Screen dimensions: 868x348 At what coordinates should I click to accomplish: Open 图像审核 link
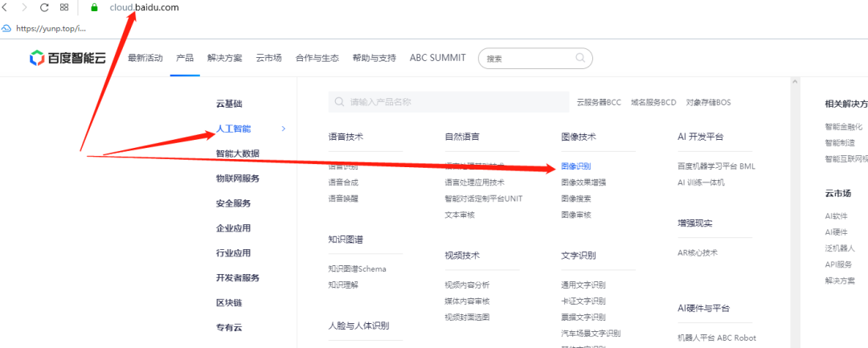tap(575, 215)
